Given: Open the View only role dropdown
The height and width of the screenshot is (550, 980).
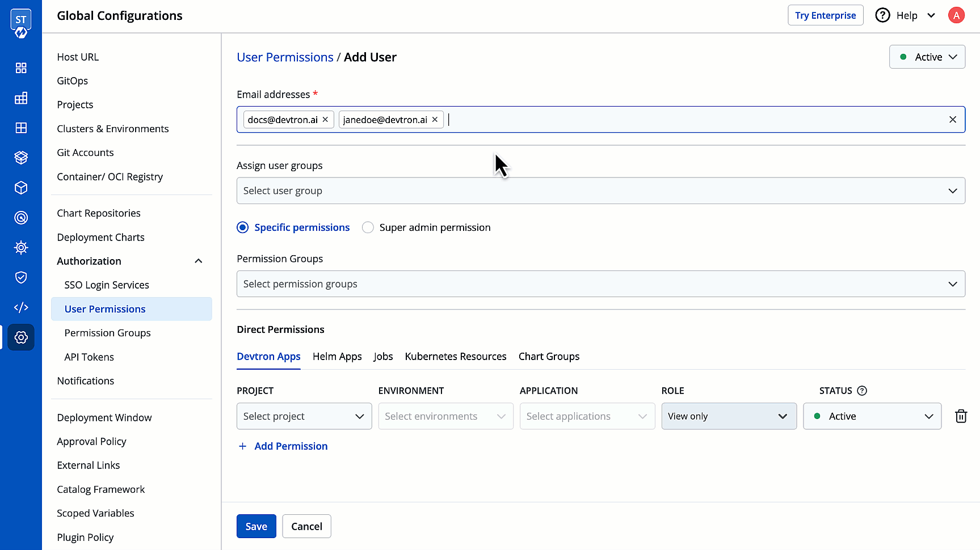Looking at the screenshot, I should pyautogui.click(x=729, y=416).
